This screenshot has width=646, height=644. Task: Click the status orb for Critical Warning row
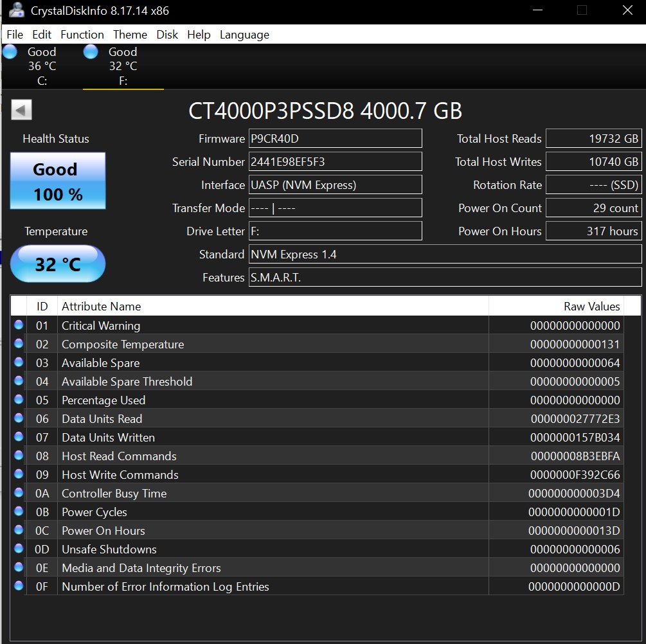[x=19, y=325]
